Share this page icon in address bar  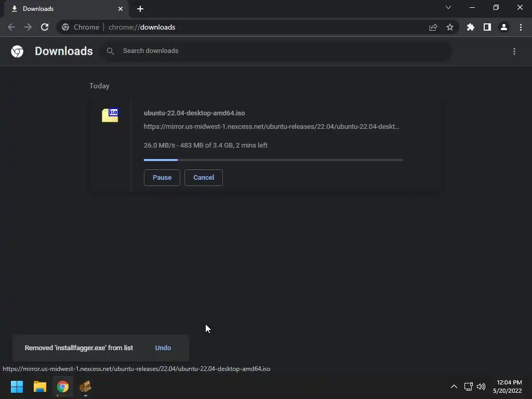click(x=433, y=27)
